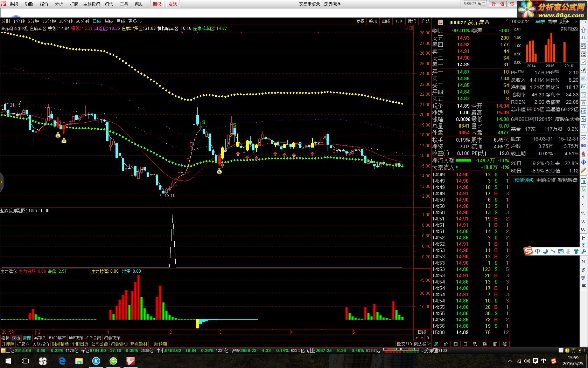588x368 pixels.
Task: Expand the 侧边栏> sidebar toggle
Action: click(x=422, y=344)
